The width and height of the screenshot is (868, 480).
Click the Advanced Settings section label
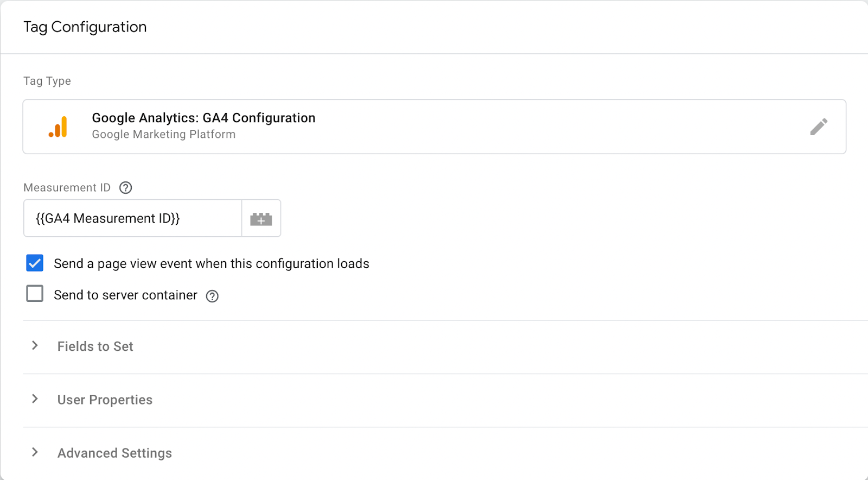tap(114, 453)
